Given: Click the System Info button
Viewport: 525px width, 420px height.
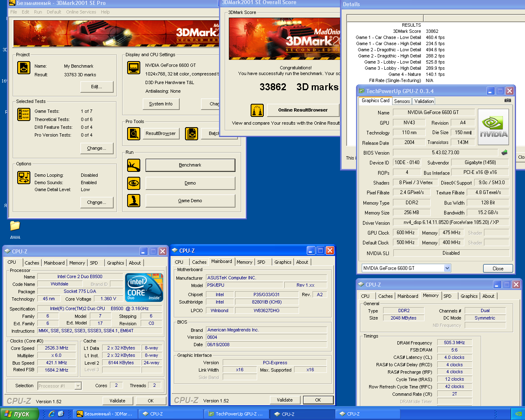Looking at the screenshot, I should [161, 104].
